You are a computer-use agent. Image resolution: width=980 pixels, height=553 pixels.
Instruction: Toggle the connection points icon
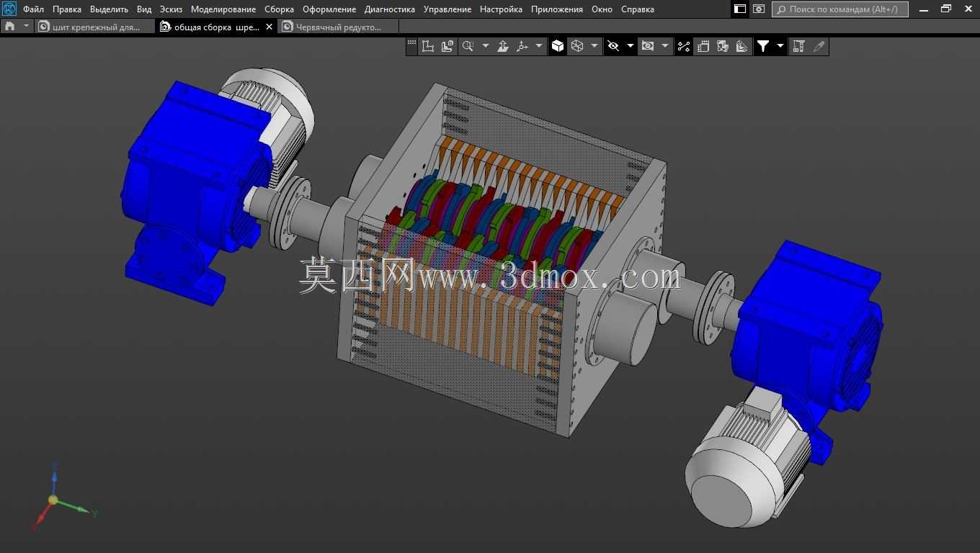pyautogui.click(x=684, y=46)
